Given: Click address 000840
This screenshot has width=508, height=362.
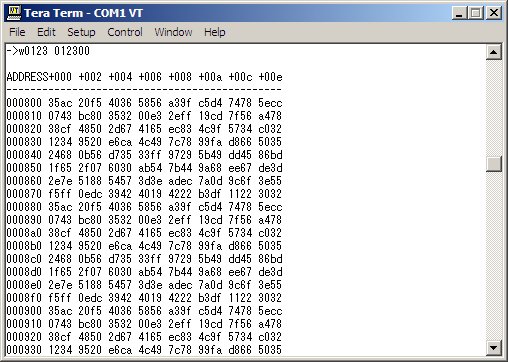Looking at the screenshot, I should pos(24,155).
